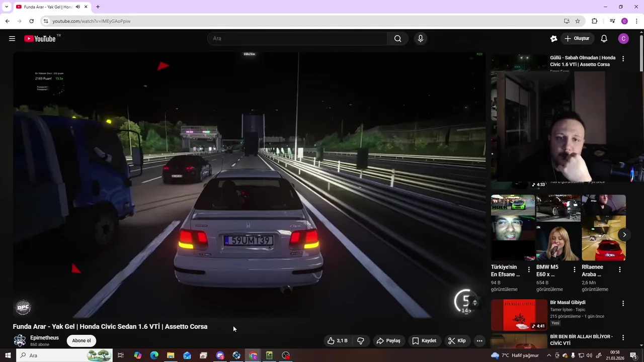Screen dimensions: 644x362
Task: Open the Klip scissors button
Action: tap(457, 341)
